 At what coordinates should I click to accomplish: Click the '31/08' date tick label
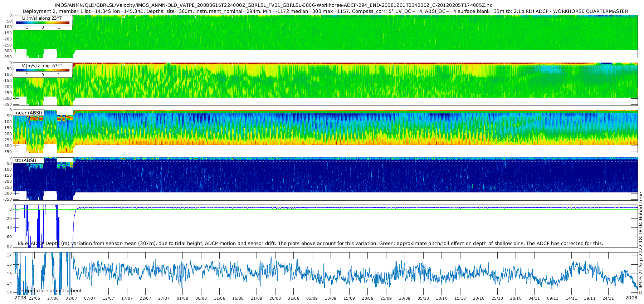(x=293, y=298)
